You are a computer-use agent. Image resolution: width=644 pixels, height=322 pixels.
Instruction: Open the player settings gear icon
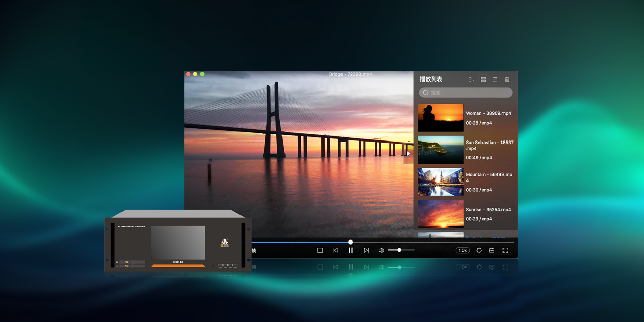(479, 250)
